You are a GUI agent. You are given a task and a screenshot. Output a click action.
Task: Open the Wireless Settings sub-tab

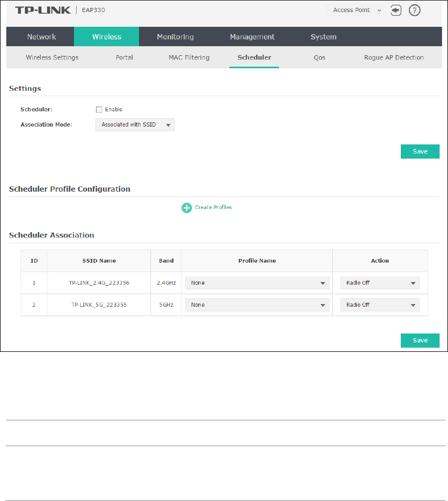click(x=52, y=58)
